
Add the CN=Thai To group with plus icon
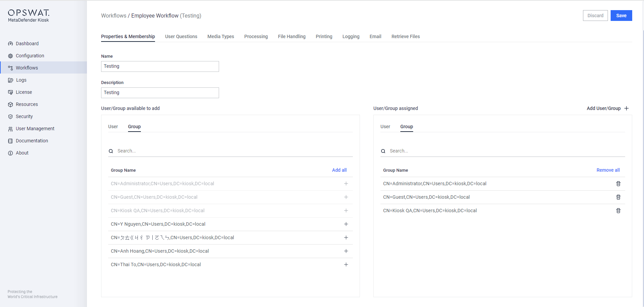[346, 264]
